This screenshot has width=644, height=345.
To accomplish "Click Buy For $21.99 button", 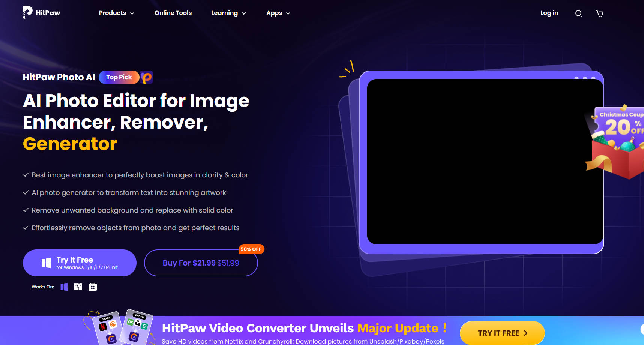I will [x=201, y=263].
